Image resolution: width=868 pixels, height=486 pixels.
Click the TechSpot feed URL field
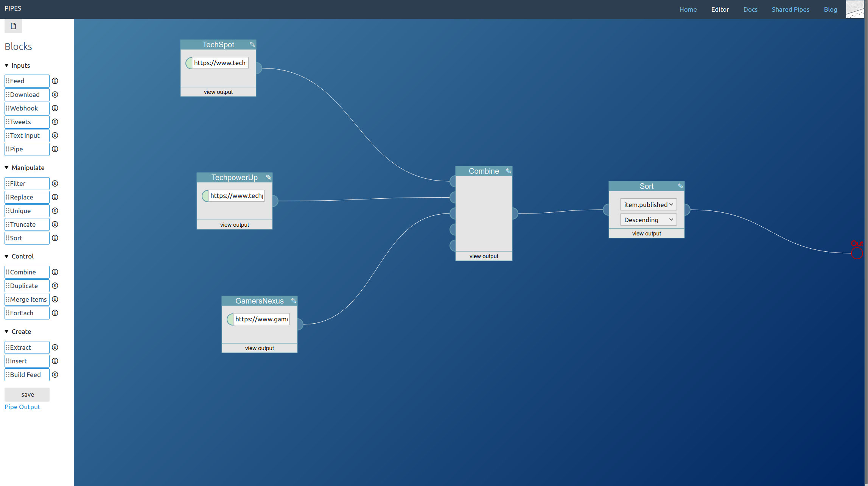pos(220,63)
